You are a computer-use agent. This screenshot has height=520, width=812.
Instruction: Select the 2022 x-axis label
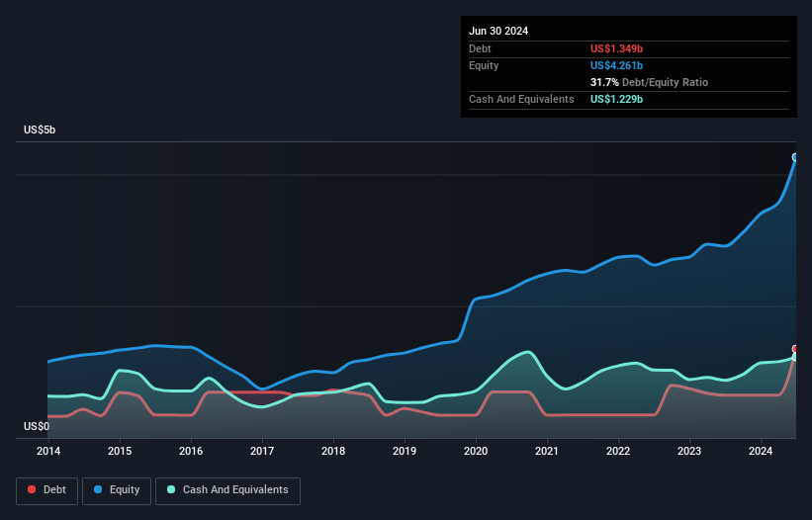click(x=618, y=451)
